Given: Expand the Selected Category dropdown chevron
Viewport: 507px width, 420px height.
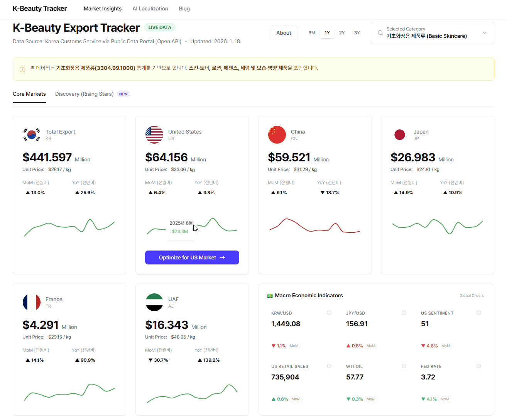Looking at the screenshot, I should [485, 33].
